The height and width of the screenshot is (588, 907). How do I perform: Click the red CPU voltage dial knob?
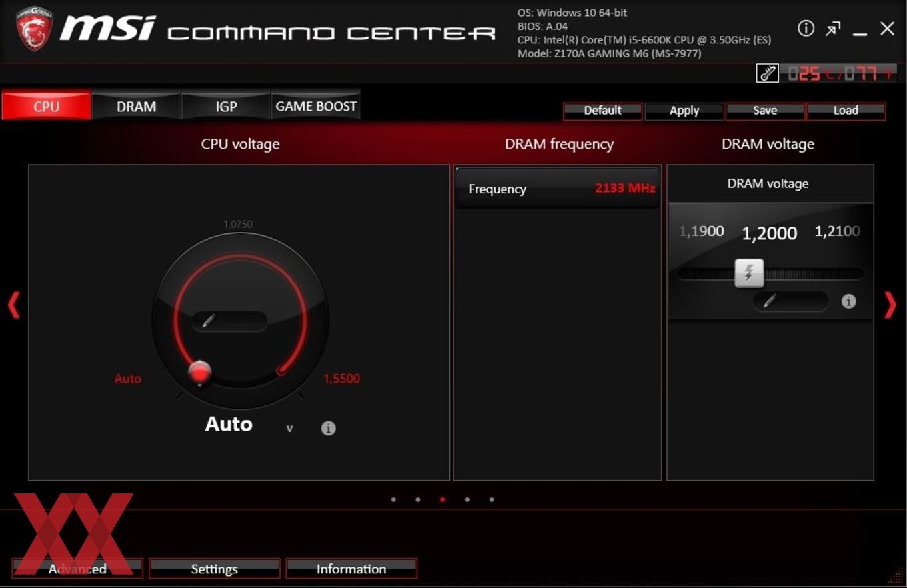[199, 373]
